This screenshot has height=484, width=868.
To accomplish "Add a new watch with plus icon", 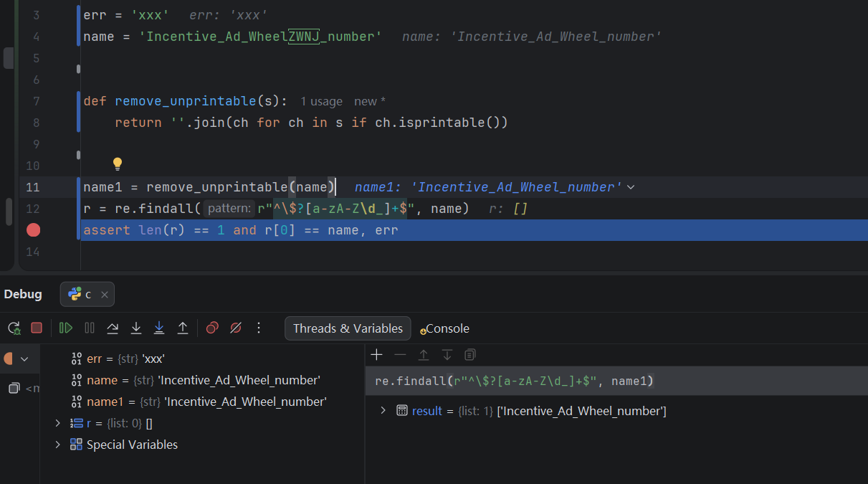I will pyautogui.click(x=377, y=354).
